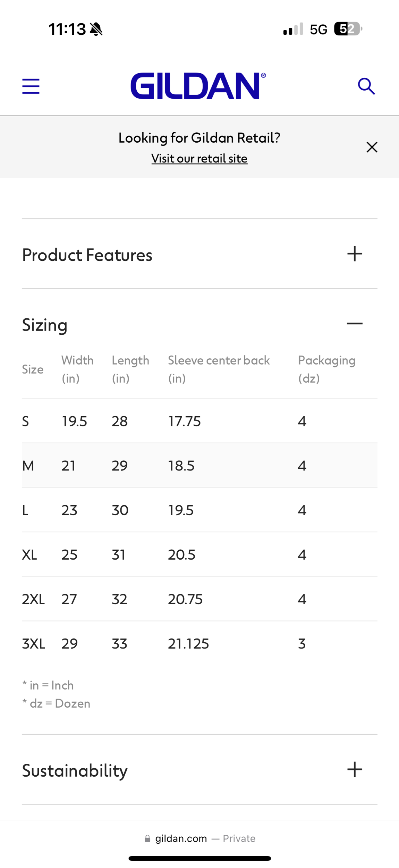Select the 3XL size row

click(x=199, y=644)
